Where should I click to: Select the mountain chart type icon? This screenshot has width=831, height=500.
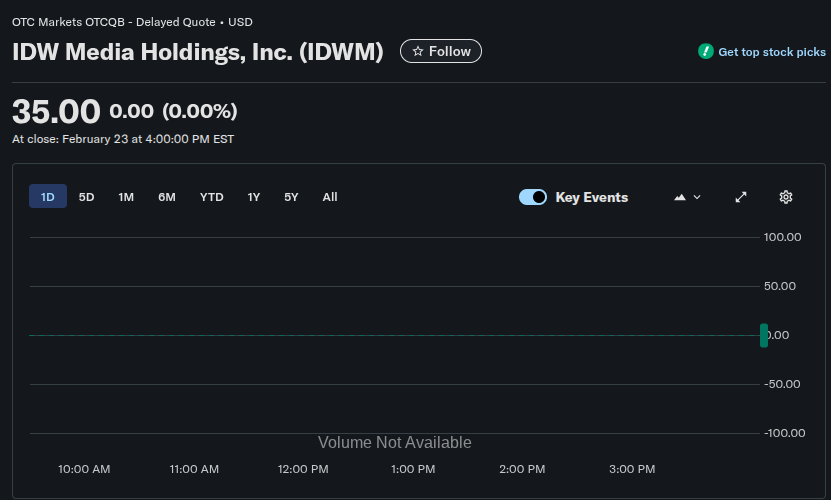(x=680, y=197)
